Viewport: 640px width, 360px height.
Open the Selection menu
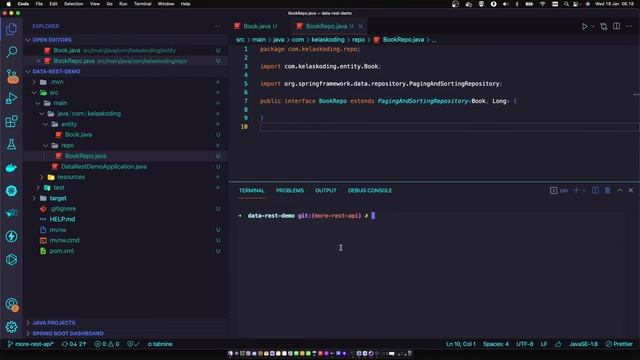[73, 4]
